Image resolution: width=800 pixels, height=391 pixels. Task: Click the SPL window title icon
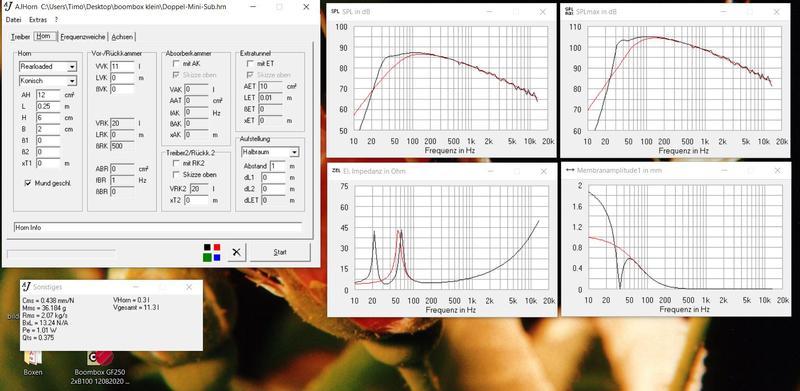(335, 11)
